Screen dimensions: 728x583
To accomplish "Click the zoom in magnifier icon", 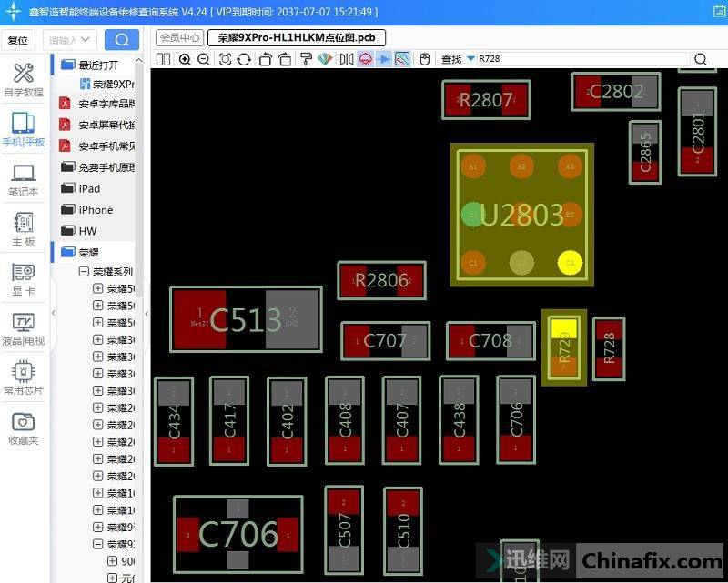I will [x=185, y=59].
